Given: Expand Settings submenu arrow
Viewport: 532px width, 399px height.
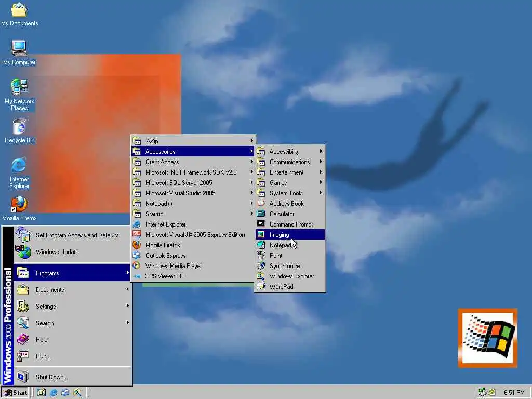Looking at the screenshot, I should click(x=128, y=306).
